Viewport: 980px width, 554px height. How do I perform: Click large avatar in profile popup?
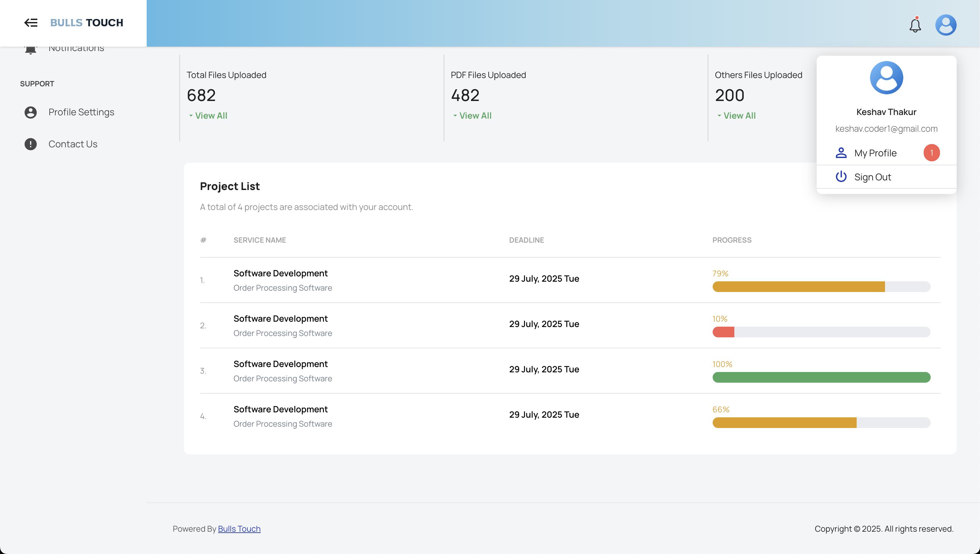(886, 78)
